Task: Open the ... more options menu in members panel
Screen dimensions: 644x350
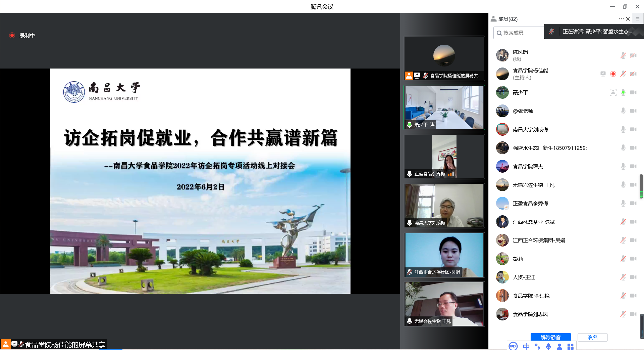Action: [621, 19]
